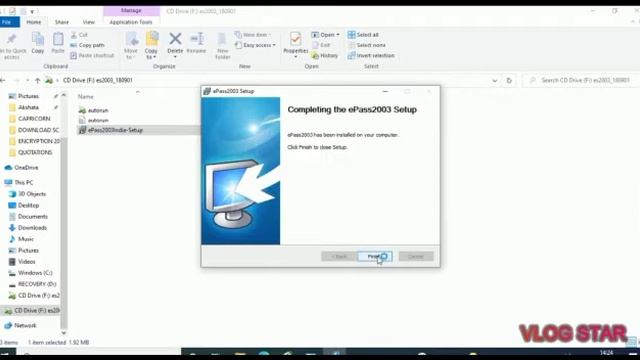The height and width of the screenshot is (360, 640).
Task: Click Paste shortcut in the ribbon
Action: (x=92, y=56)
